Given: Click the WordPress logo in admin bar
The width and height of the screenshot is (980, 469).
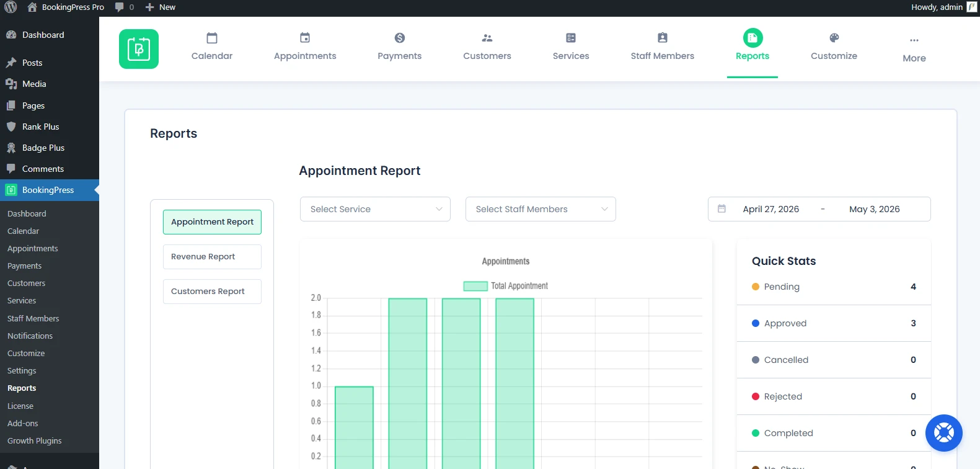Looking at the screenshot, I should click(x=11, y=7).
